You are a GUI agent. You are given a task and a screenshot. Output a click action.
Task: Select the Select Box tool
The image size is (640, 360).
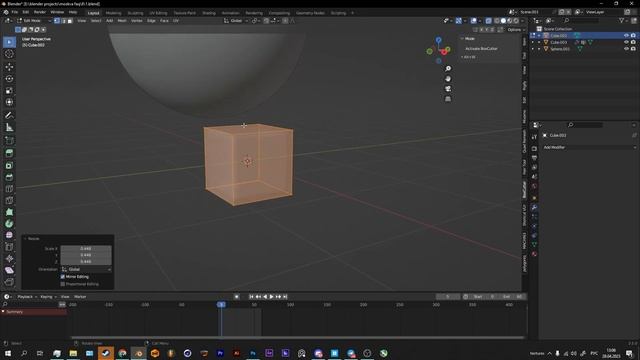9,42
